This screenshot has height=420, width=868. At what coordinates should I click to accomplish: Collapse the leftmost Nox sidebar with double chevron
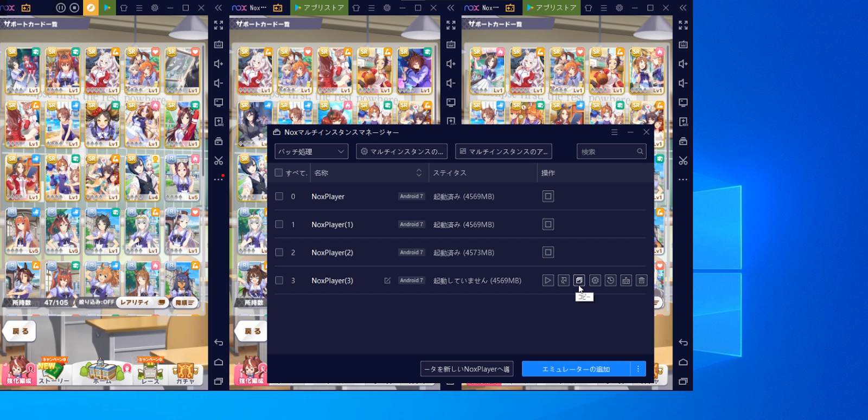click(218, 8)
